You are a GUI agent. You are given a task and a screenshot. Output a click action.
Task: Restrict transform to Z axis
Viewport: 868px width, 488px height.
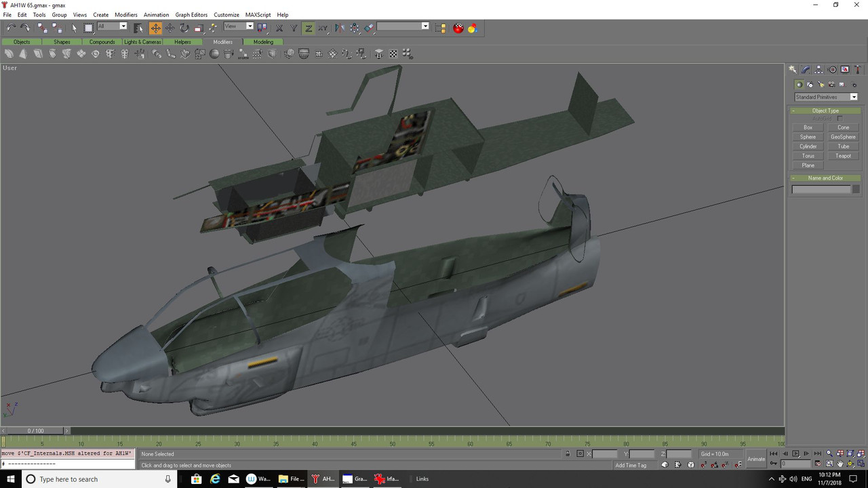[x=309, y=28]
